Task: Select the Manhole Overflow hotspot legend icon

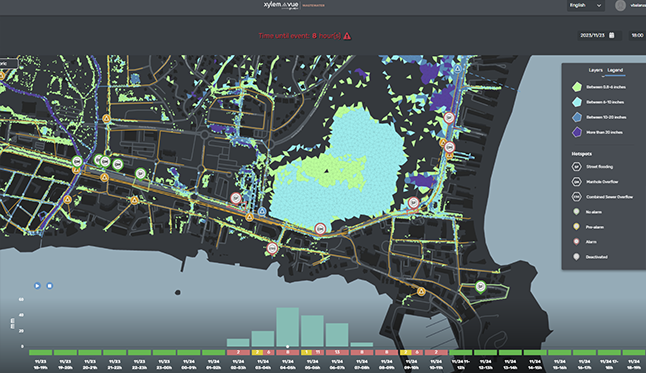Action: click(576, 182)
